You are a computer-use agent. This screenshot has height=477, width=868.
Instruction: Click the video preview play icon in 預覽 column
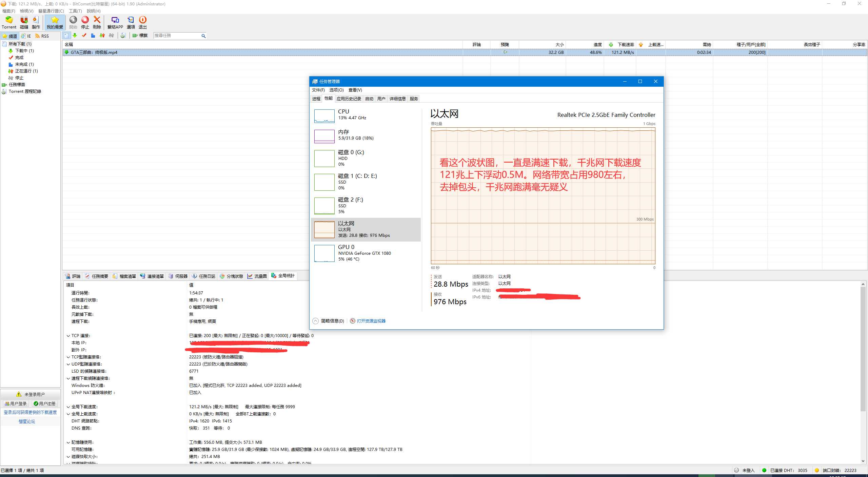(x=505, y=52)
